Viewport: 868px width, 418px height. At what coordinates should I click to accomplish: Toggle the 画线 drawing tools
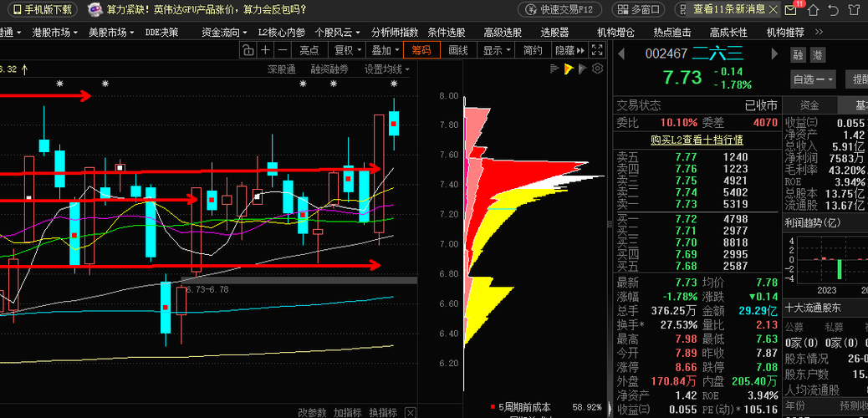pyautogui.click(x=458, y=50)
